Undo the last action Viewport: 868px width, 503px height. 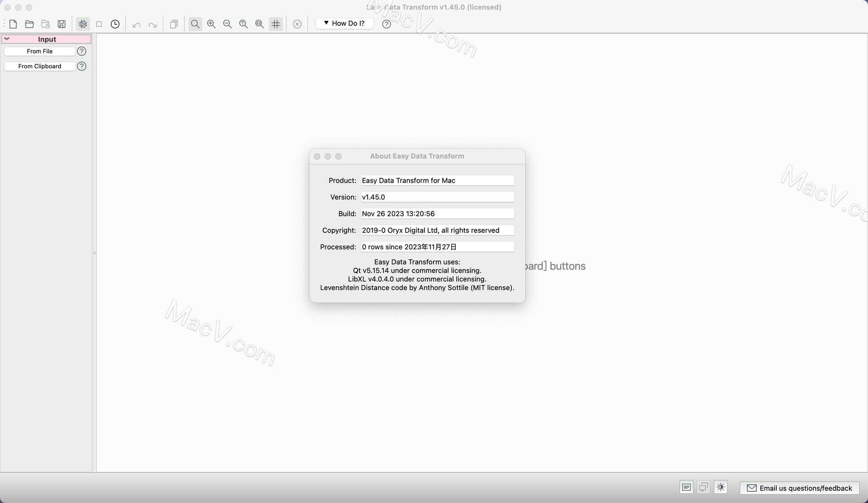pyautogui.click(x=137, y=24)
